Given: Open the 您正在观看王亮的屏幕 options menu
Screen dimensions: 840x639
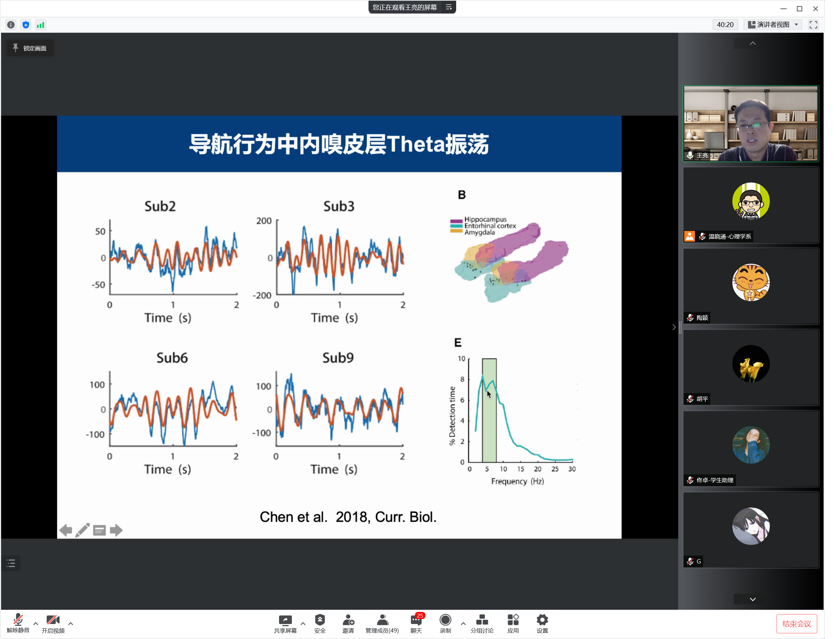Looking at the screenshot, I should tap(449, 7).
